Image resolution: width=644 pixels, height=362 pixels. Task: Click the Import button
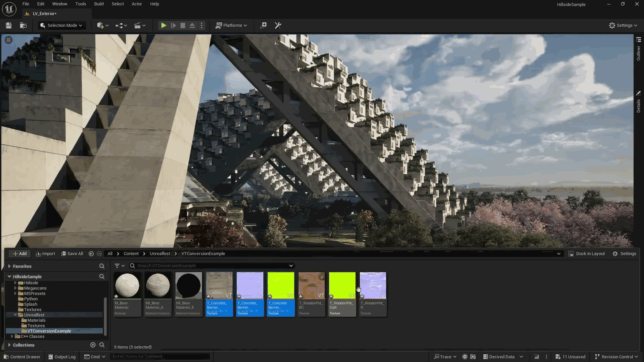(x=45, y=254)
